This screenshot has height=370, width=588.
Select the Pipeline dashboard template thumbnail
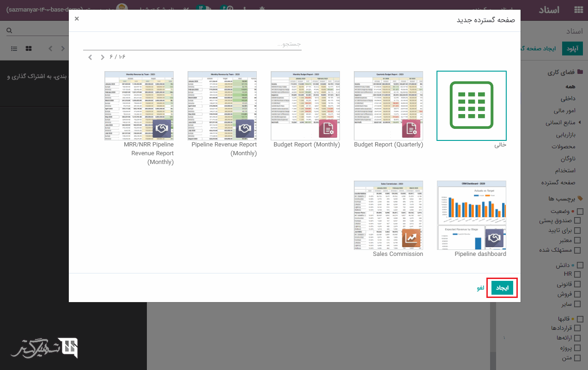click(x=472, y=215)
